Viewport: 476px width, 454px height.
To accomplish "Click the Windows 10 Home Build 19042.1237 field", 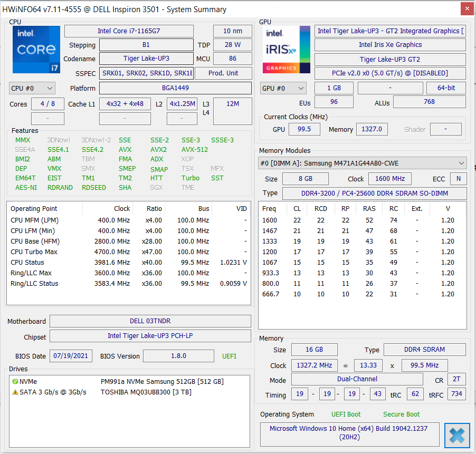I will click(350, 434).
